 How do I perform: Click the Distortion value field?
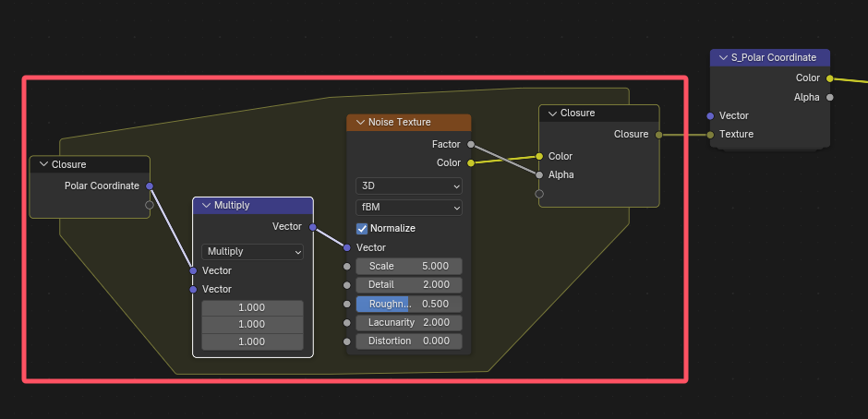(x=408, y=341)
